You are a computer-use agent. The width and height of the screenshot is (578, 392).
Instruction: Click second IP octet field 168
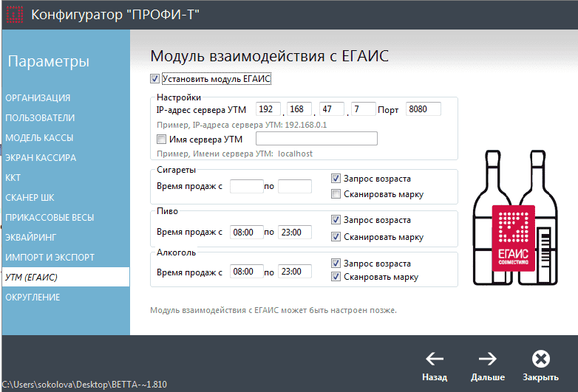299,109
